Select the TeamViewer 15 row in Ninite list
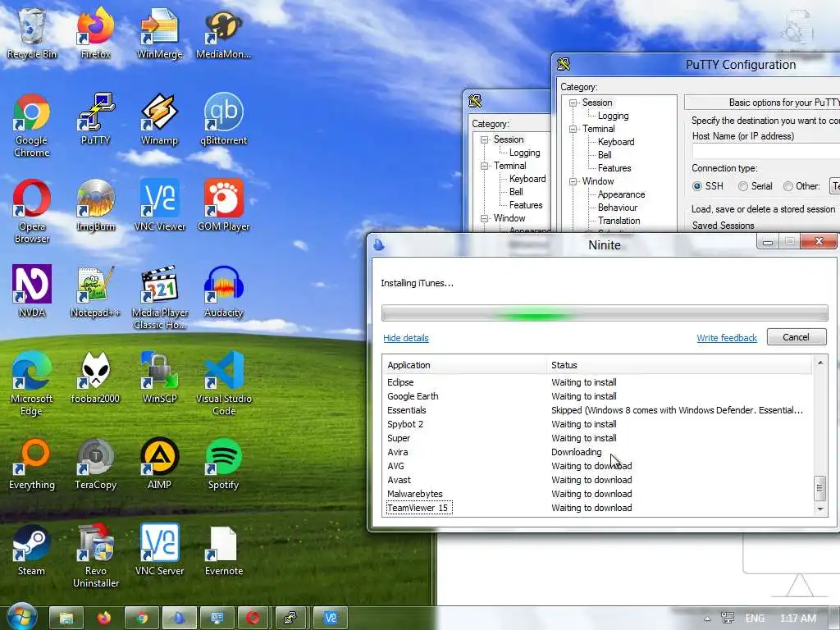The width and height of the screenshot is (840, 630). pos(598,508)
